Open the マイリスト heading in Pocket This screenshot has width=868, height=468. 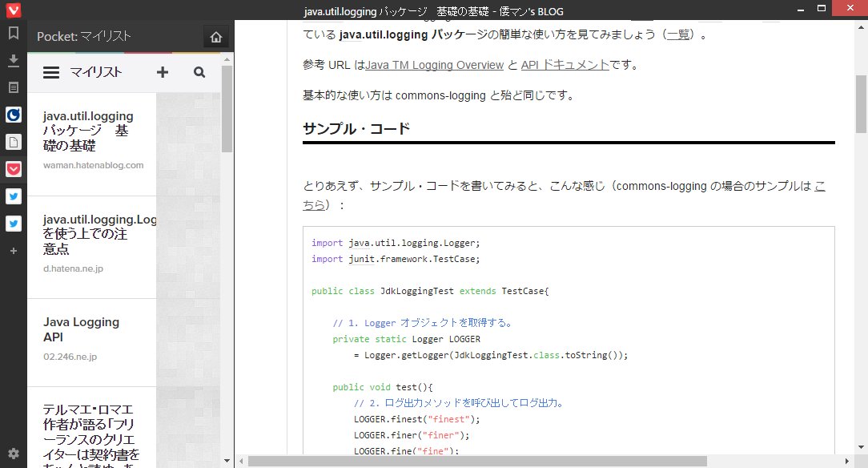(x=96, y=72)
